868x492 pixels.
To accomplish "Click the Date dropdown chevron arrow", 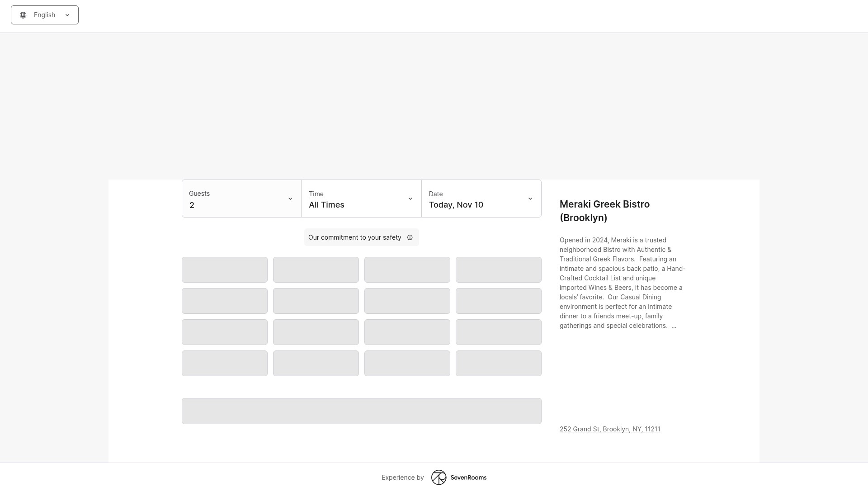I will click(x=530, y=199).
